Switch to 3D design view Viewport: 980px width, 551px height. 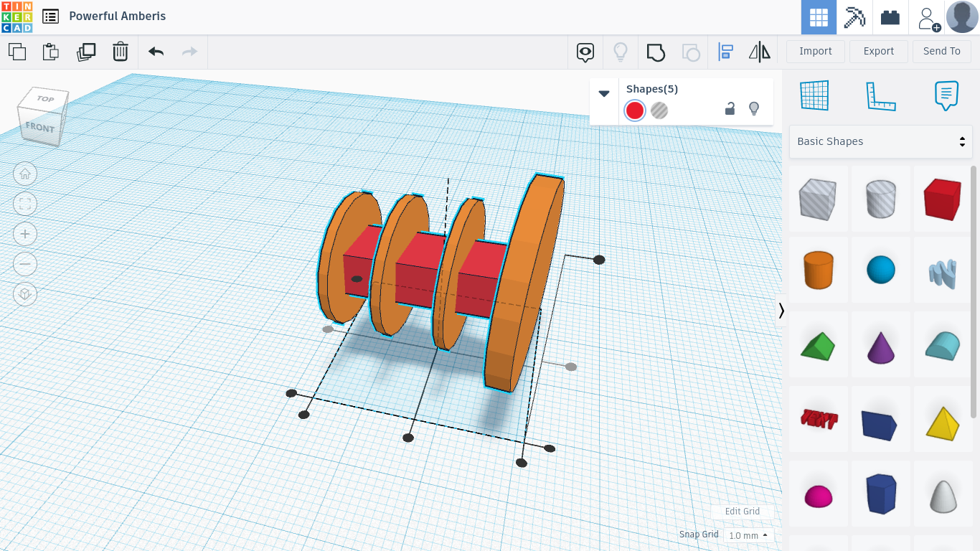[819, 17]
